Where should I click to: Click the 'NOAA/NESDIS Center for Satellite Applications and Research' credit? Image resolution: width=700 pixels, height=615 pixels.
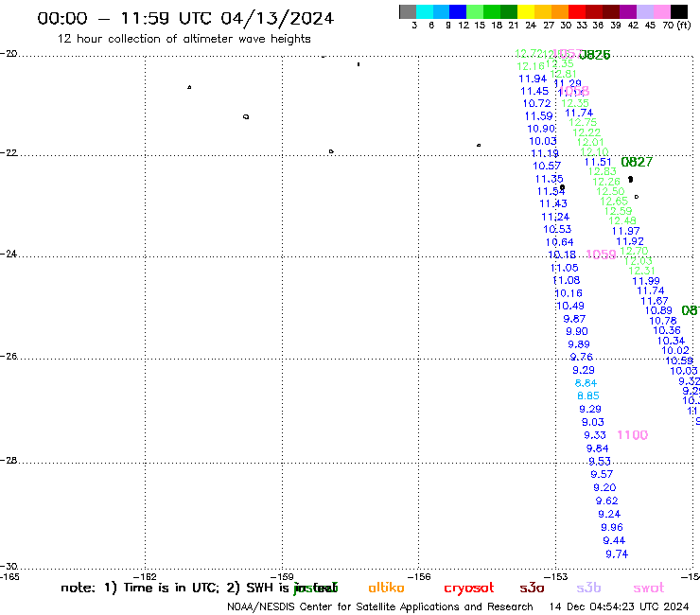380,606
